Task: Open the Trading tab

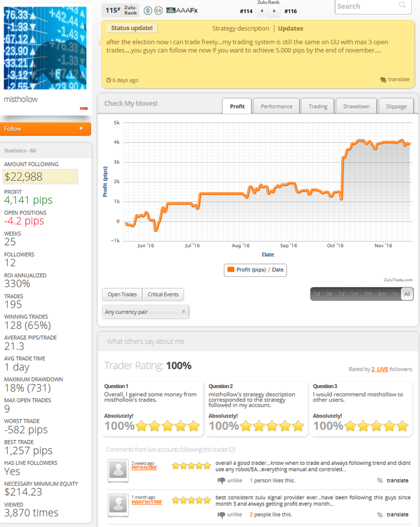Action: (318, 106)
